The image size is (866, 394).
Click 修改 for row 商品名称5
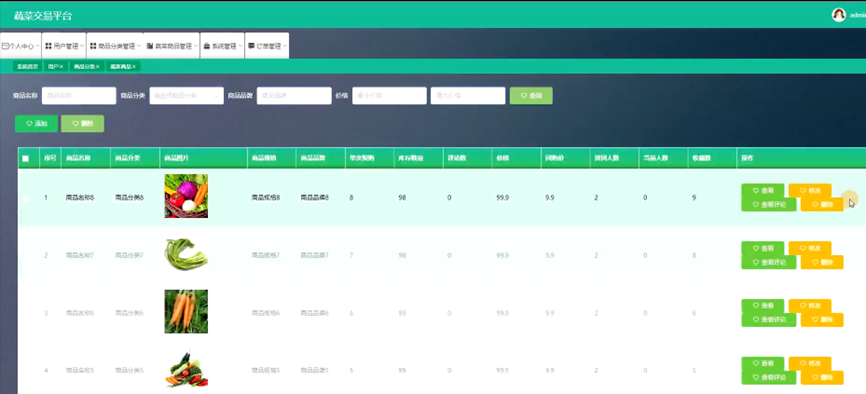810,364
